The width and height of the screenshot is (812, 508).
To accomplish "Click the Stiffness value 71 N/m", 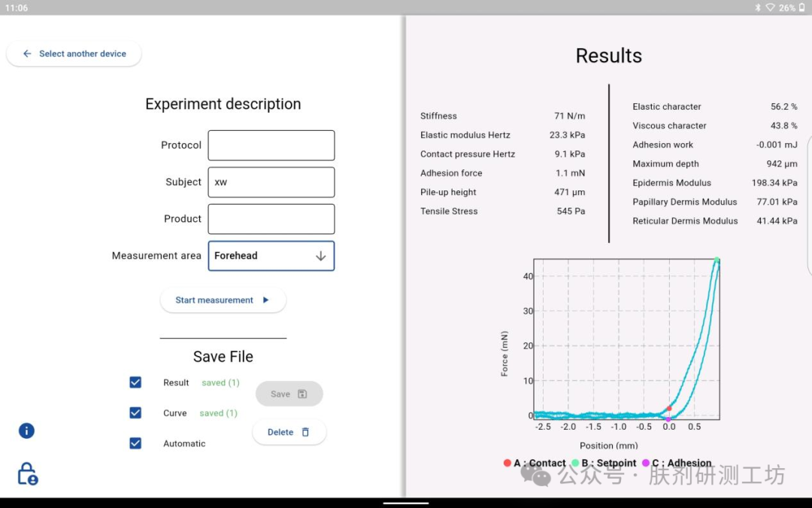I will (570, 116).
